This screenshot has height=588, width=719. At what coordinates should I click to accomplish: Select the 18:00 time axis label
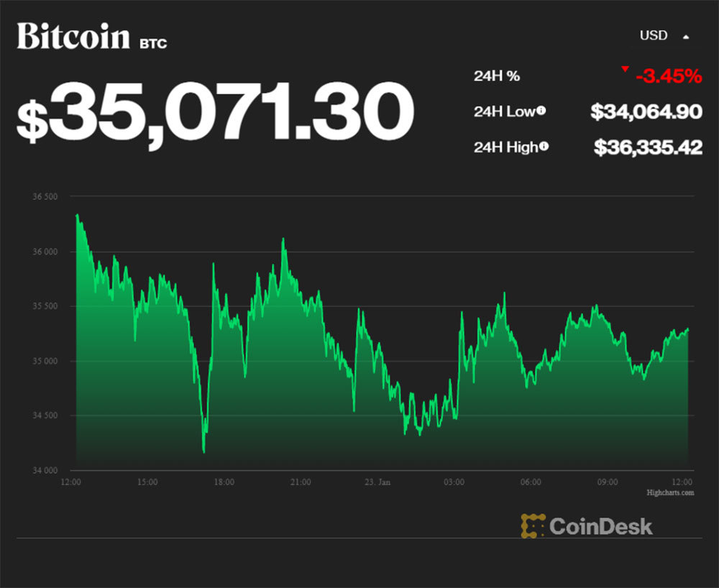224,482
